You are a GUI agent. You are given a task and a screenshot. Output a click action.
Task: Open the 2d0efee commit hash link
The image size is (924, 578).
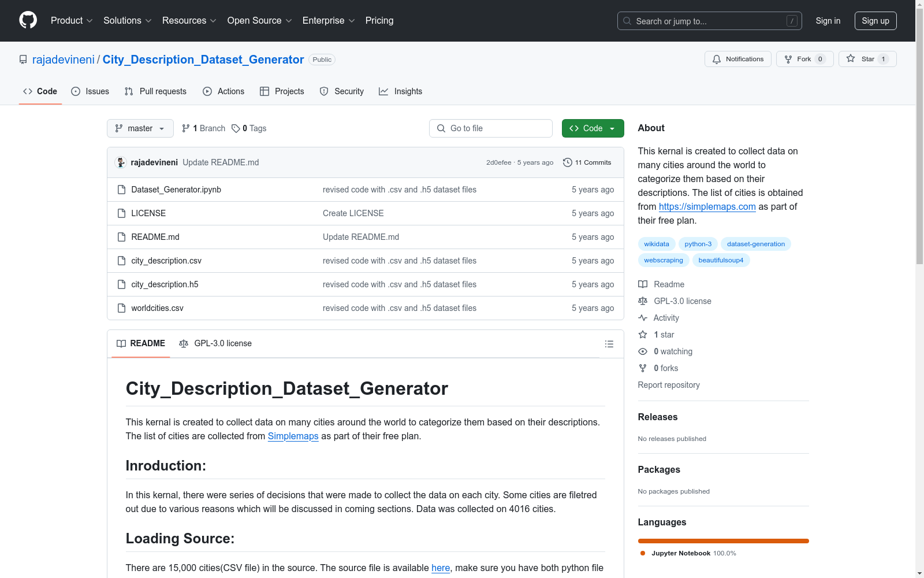[x=499, y=162]
